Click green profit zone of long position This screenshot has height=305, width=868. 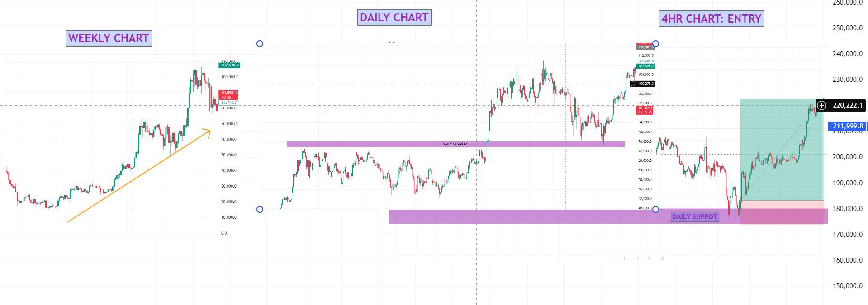click(781, 149)
